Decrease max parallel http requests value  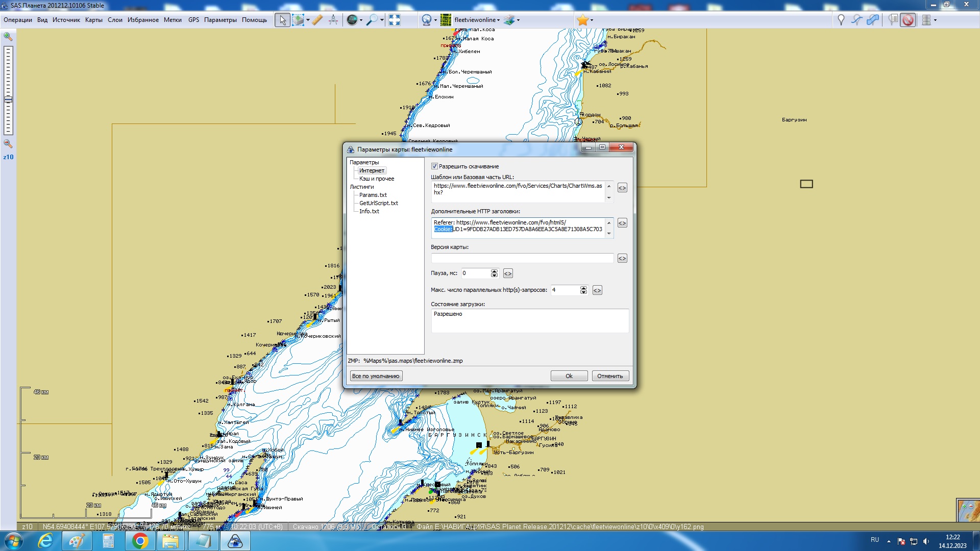tap(583, 292)
